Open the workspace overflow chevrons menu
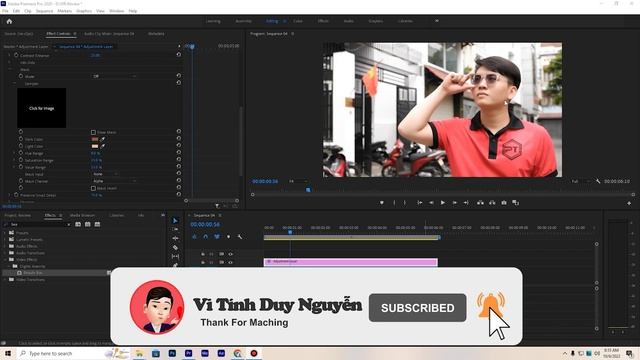This screenshot has height=360, width=640. point(437,21)
